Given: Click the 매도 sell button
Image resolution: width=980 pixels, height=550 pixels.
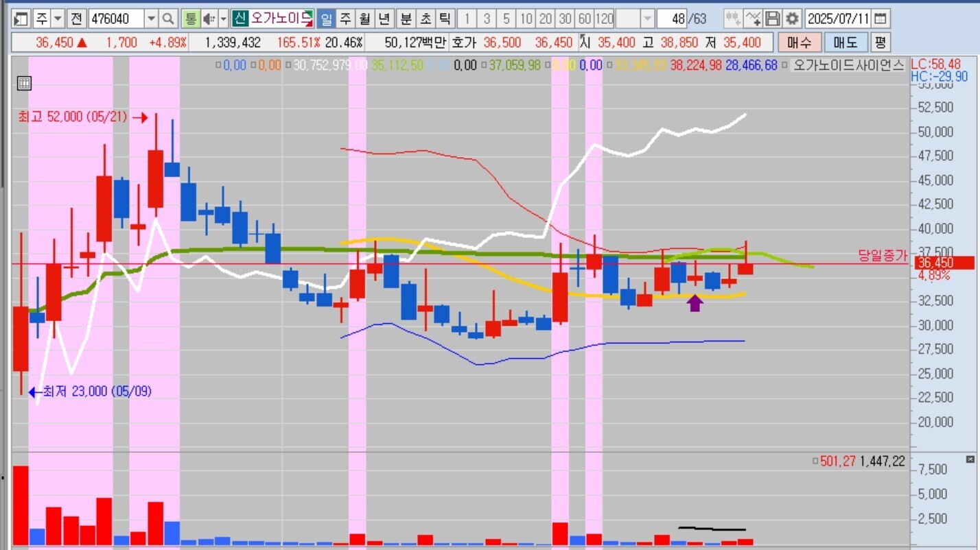Looking at the screenshot, I should tap(845, 43).
